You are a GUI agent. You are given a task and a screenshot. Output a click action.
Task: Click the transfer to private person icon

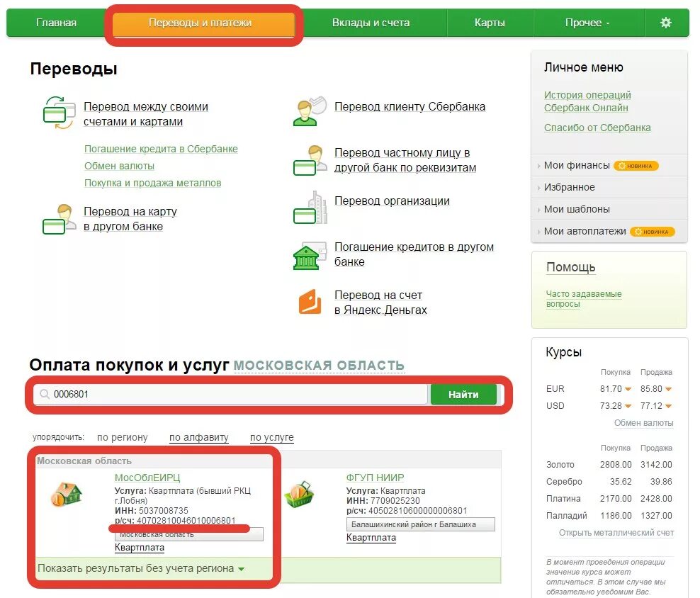(x=310, y=160)
